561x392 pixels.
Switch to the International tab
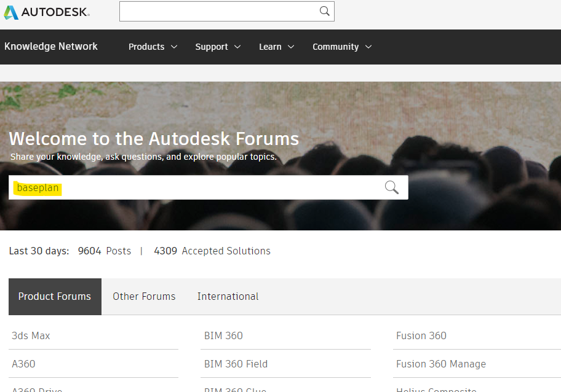(228, 296)
